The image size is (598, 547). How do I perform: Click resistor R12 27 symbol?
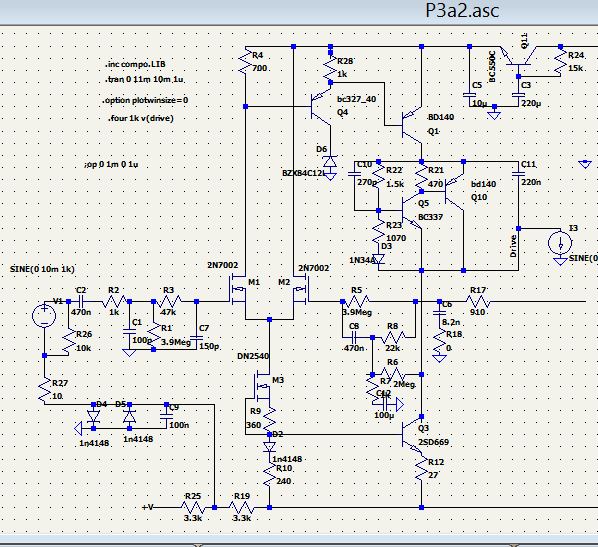click(x=421, y=468)
